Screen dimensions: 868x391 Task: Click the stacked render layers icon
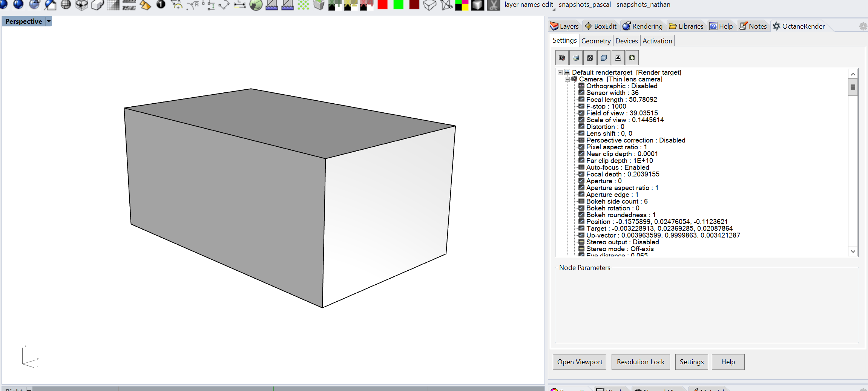tap(604, 58)
